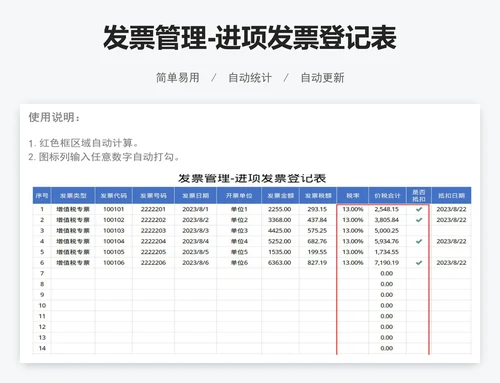Click total cell 1,734.55

pos(387,252)
